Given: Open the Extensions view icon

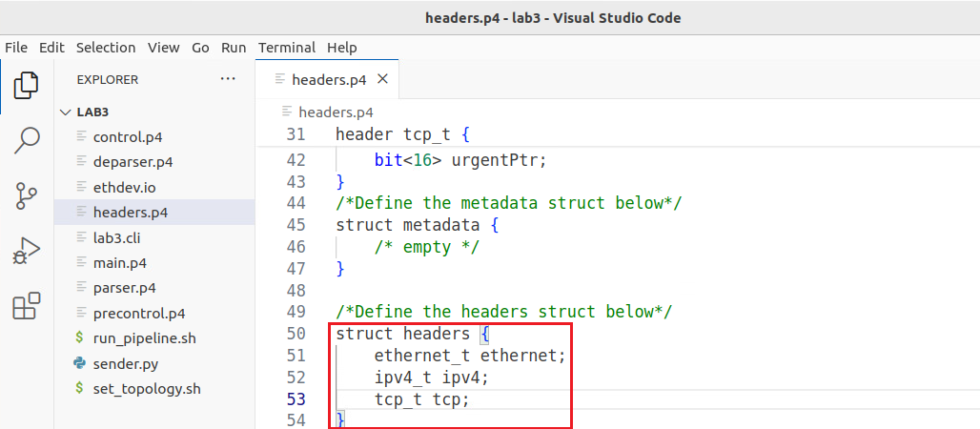Looking at the screenshot, I should pos(27,306).
